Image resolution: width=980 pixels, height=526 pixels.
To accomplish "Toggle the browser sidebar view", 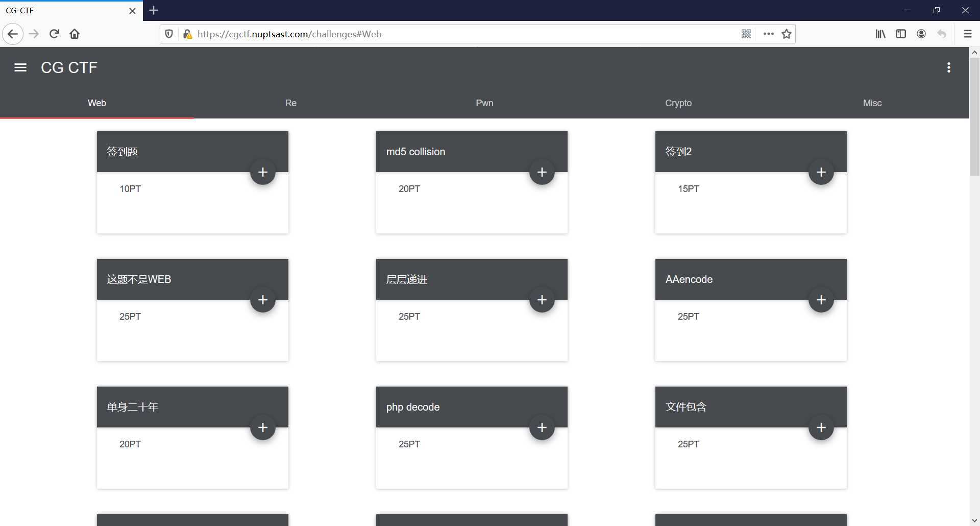I will click(x=901, y=34).
